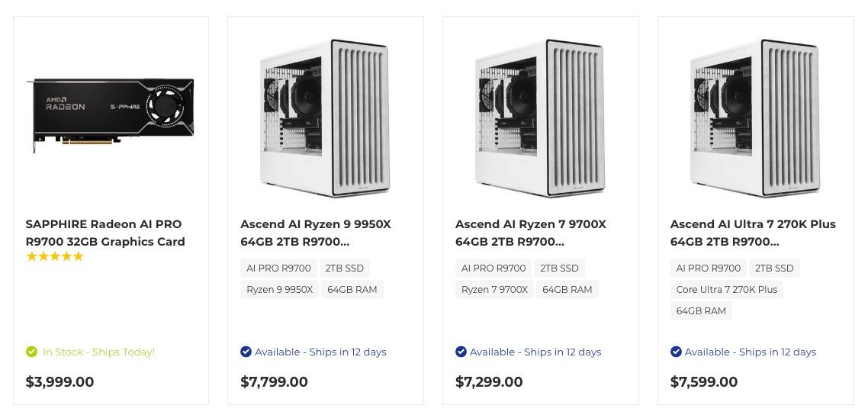868x418 pixels.
Task: Open the Ascend AI Ryzen 9 9950X PC image
Action: pyautogui.click(x=326, y=117)
